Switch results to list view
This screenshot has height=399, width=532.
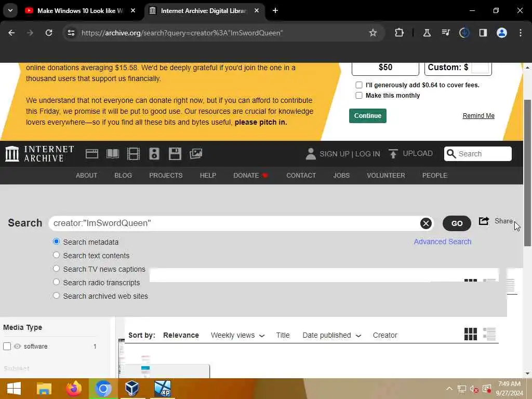[x=489, y=334]
